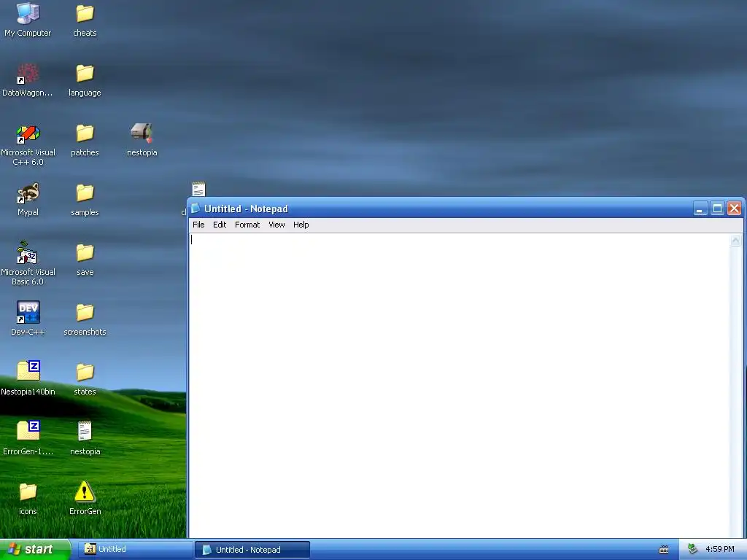Screen dimensions: 747x560
Task: Open the Format menu in Notepad
Action: (247, 225)
